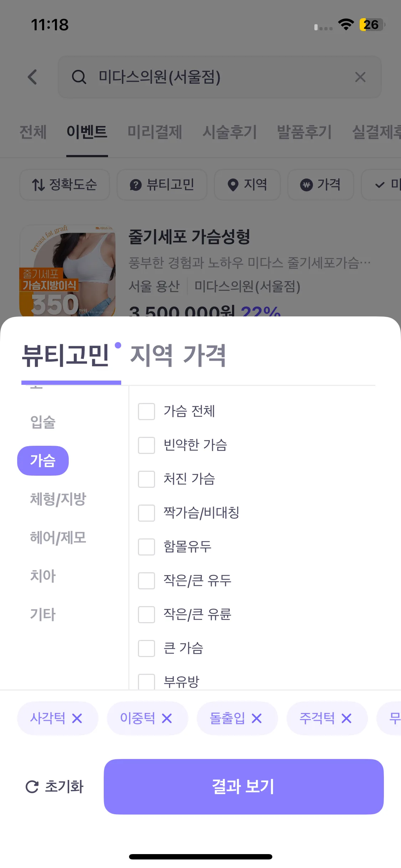The image size is (401, 868).
Task: Remove the 돌출입 filter chip
Action: point(257,718)
